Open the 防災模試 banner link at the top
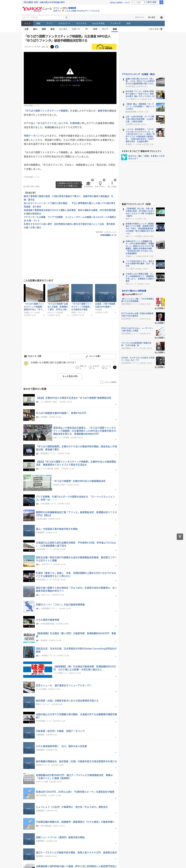The width and height of the screenshot is (186, 868). click(x=44, y=2)
